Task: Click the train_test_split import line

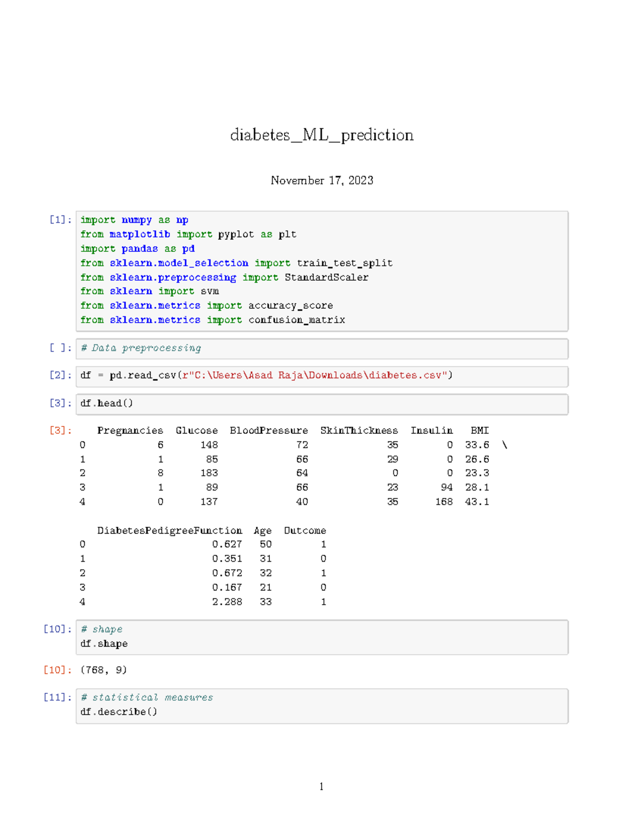Action: [236, 263]
